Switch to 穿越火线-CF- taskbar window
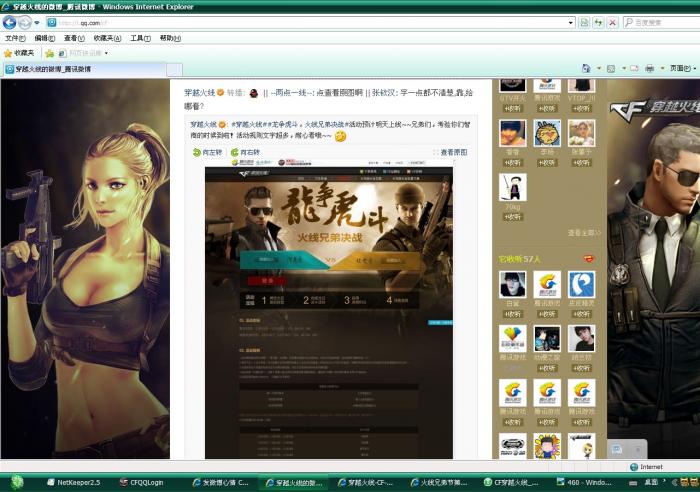 (x=366, y=483)
